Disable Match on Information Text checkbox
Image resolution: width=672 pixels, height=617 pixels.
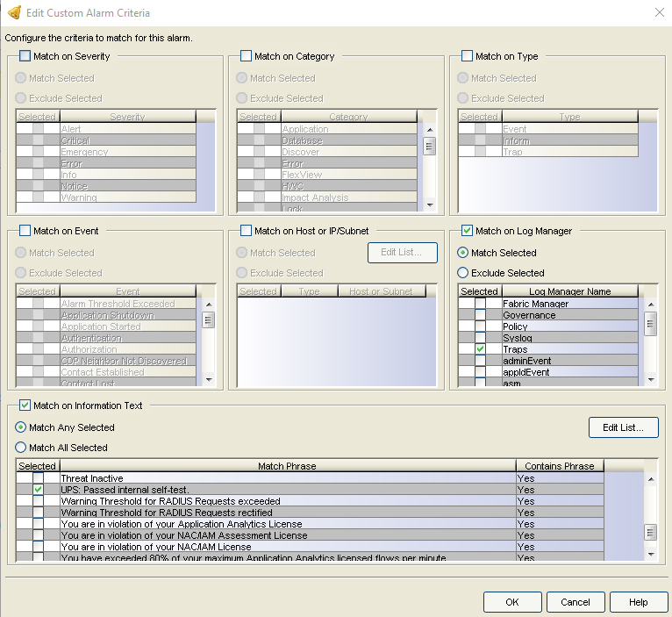click(x=25, y=405)
